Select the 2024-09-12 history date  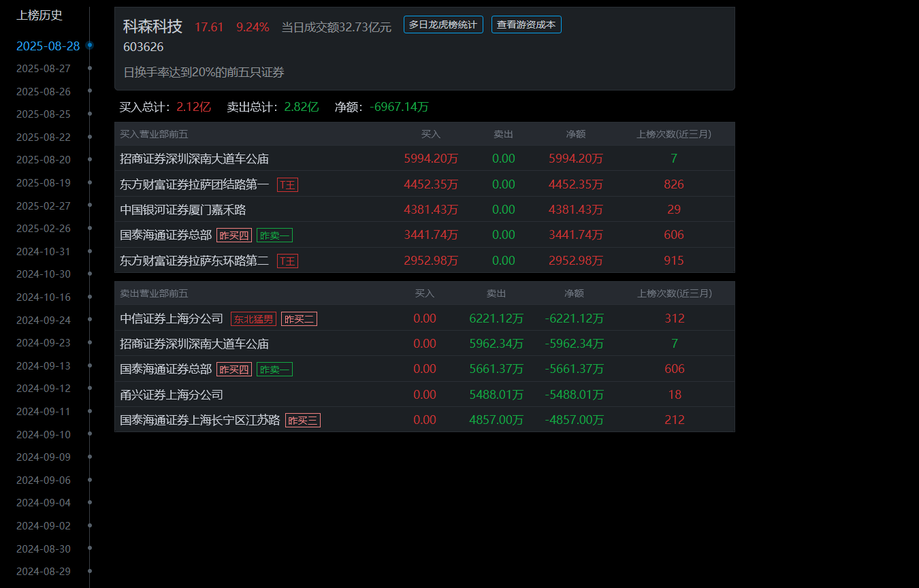[44, 389]
